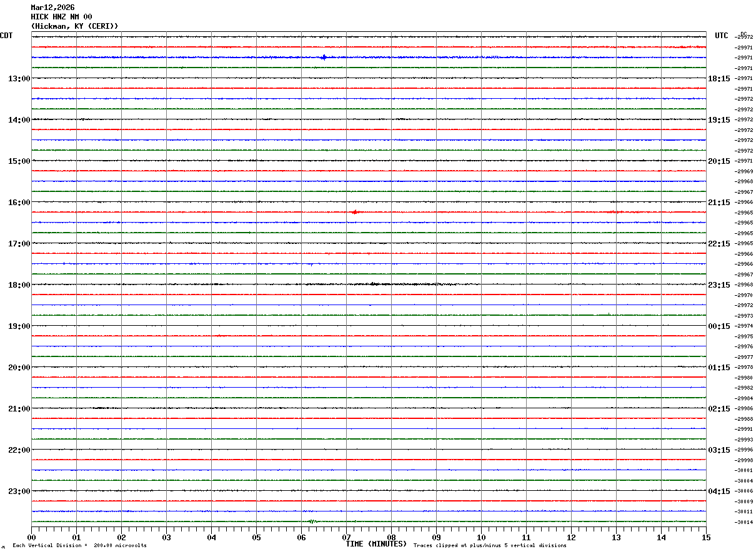Screen dimensions: 756x554
Task: Click the 17:00 CDT time label
Action: pyautogui.click(x=19, y=244)
